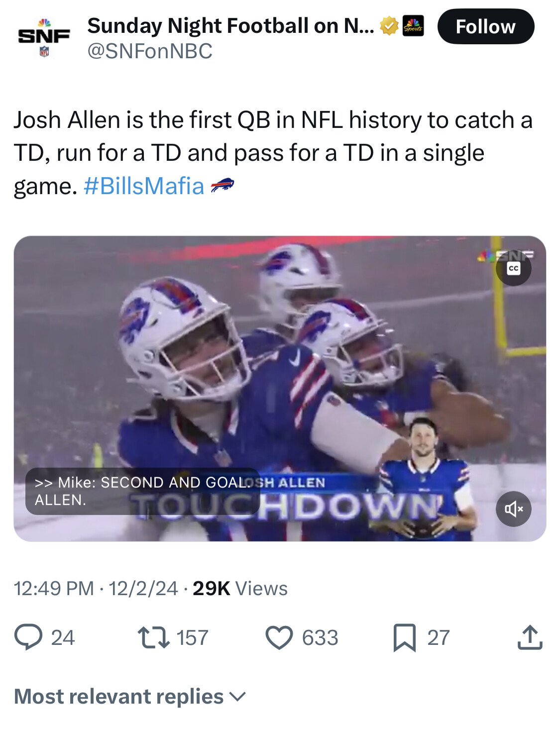Repost this tweet via retweet icon
The height and width of the screenshot is (731, 560).
[x=154, y=637]
